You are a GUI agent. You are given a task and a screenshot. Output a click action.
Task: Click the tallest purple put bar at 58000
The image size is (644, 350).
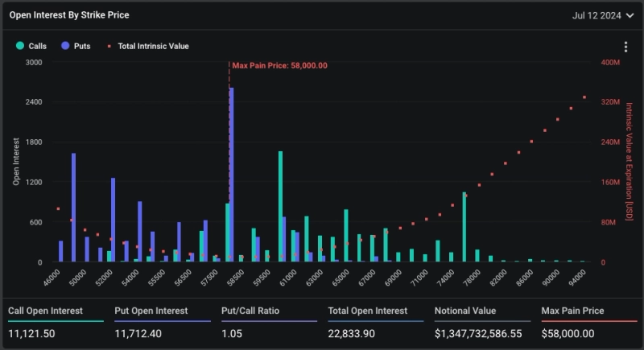pos(232,175)
